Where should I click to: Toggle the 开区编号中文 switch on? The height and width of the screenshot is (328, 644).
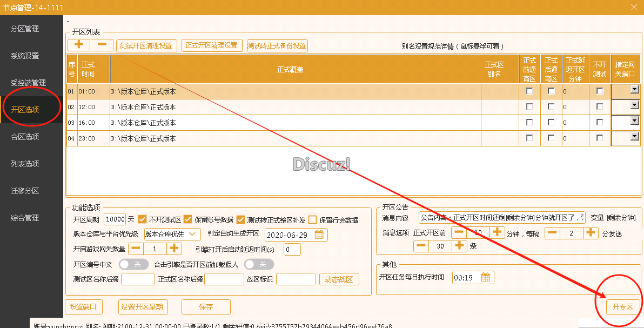coord(133,264)
